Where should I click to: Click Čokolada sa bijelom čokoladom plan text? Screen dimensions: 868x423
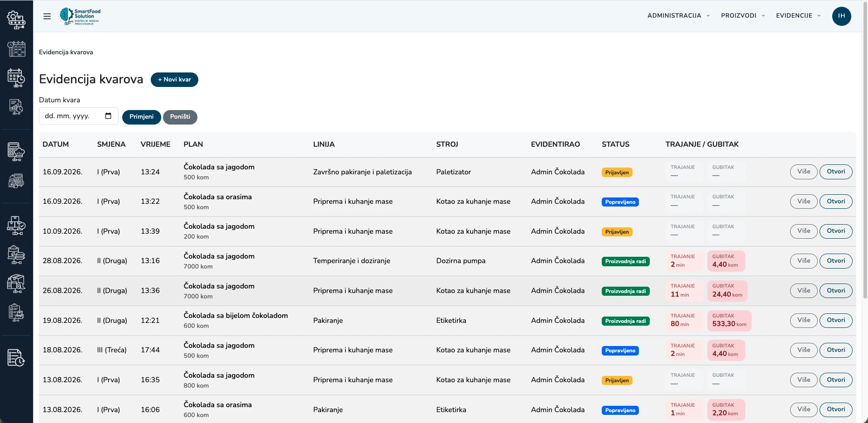tap(235, 316)
